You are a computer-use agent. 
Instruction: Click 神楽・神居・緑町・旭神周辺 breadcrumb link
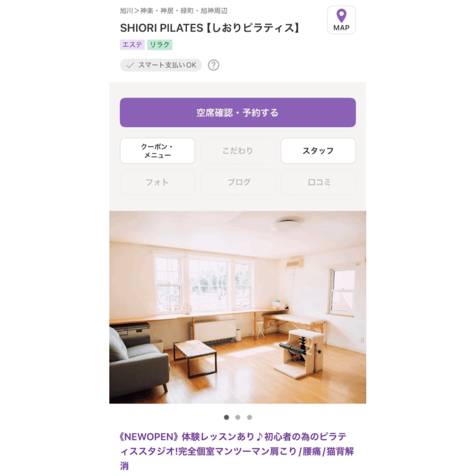pos(184,11)
